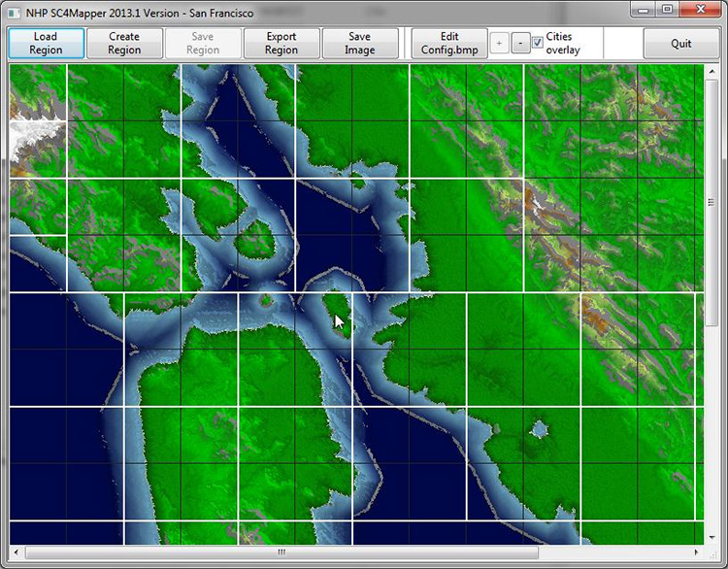Click the horizontal scrollbar left arrow
This screenshot has width=728, height=569.
click(17, 552)
